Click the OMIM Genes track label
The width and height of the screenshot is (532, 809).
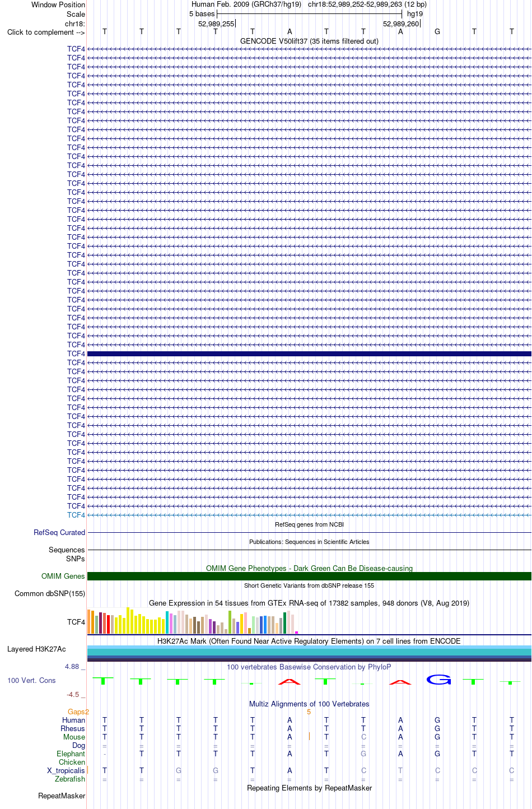tap(63, 576)
